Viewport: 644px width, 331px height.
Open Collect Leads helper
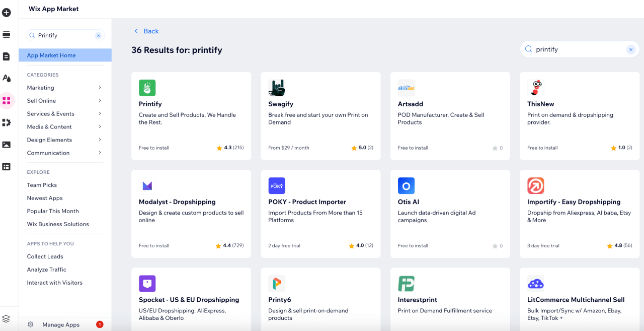click(x=45, y=256)
